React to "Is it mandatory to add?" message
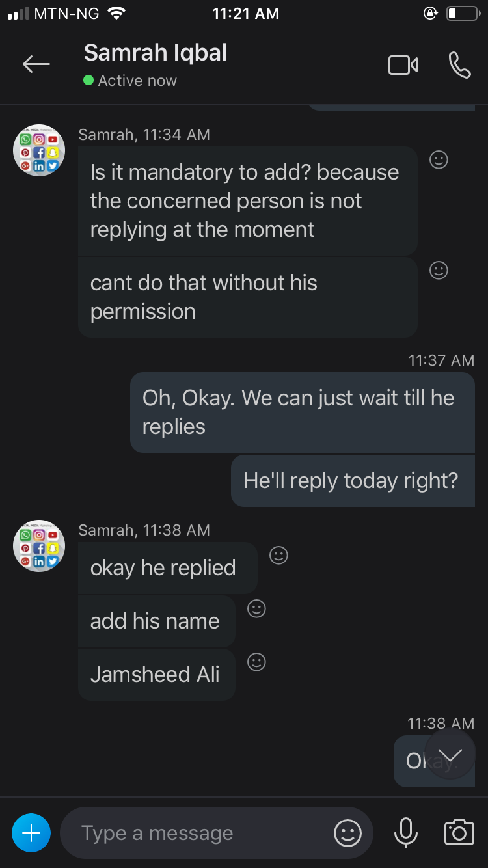488x868 pixels. pyautogui.click(x=439, y=159)
